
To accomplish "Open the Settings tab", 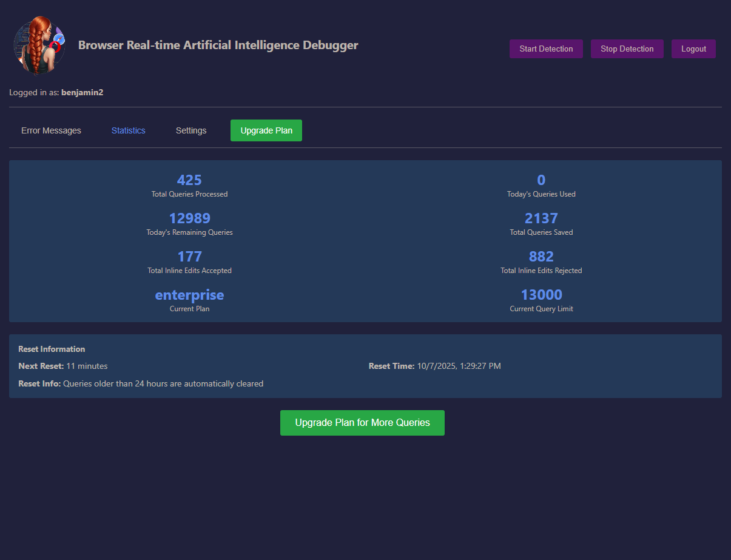I will pyautogui.click(x=191, y=130).
